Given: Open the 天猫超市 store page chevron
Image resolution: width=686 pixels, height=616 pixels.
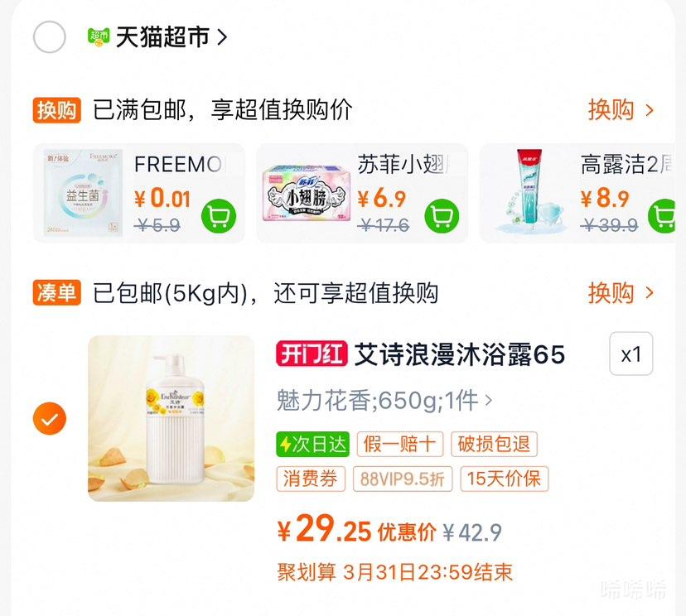Looking at the screenshot, I should (222, 37).
